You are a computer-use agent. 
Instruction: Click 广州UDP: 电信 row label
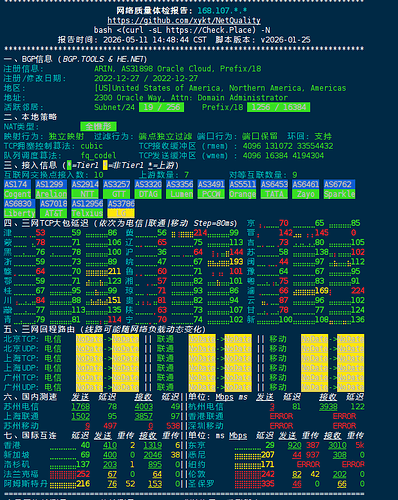coord(33,388)
